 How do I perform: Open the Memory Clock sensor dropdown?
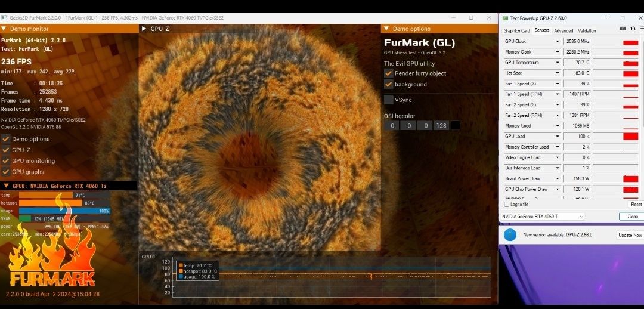[558, 52]
